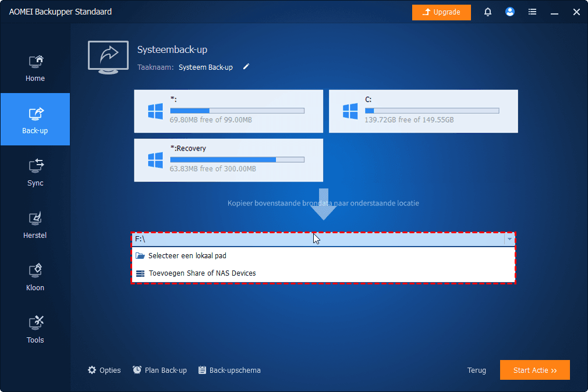The image size is (588, 392).
Task: Open the main menu list icon
Action: pyautogui.click(x=532, y=12)
